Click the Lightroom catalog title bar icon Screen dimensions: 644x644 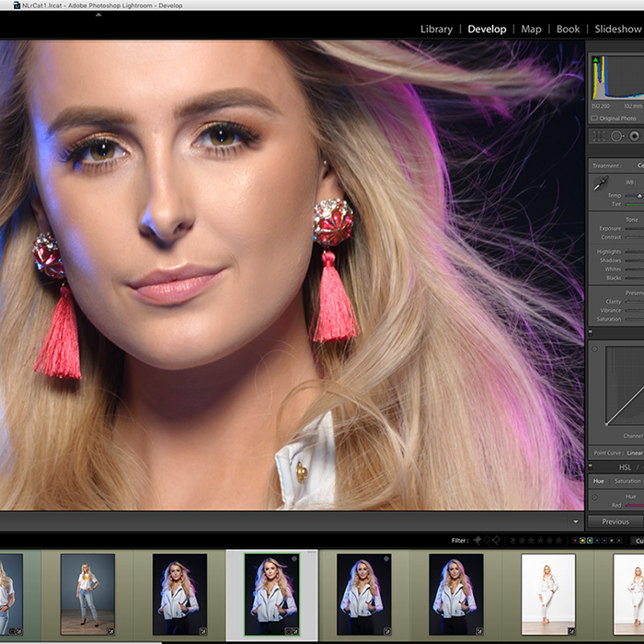tap(17, 6)
